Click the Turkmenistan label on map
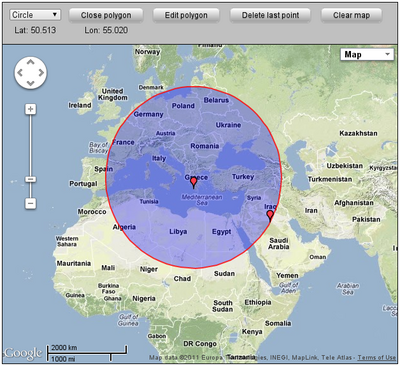The height and width of the screenshot is (366, 400). tap(330, 179)
